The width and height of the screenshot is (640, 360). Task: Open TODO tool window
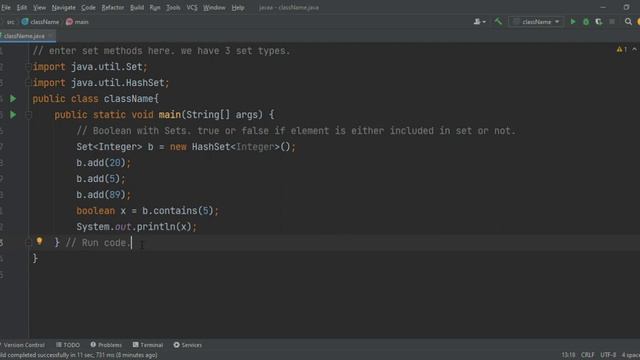coord(68,345)
